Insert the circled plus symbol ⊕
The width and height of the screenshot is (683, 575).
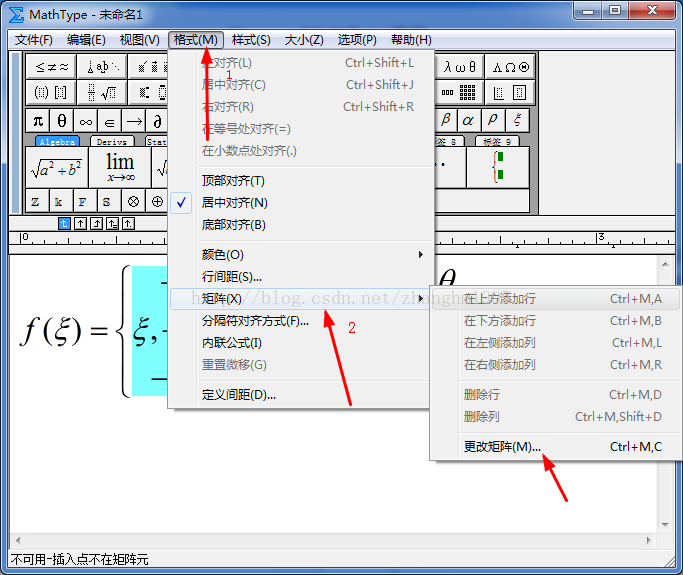point(157,201)
